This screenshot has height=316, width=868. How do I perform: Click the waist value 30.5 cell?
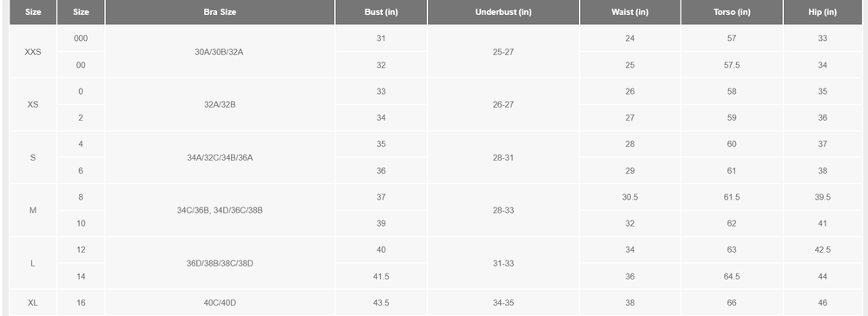pos(630,197)
